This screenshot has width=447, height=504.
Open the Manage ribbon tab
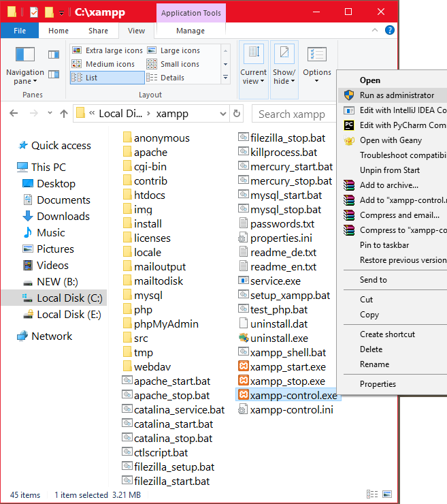pyautogui.click(x=191, y=31)
